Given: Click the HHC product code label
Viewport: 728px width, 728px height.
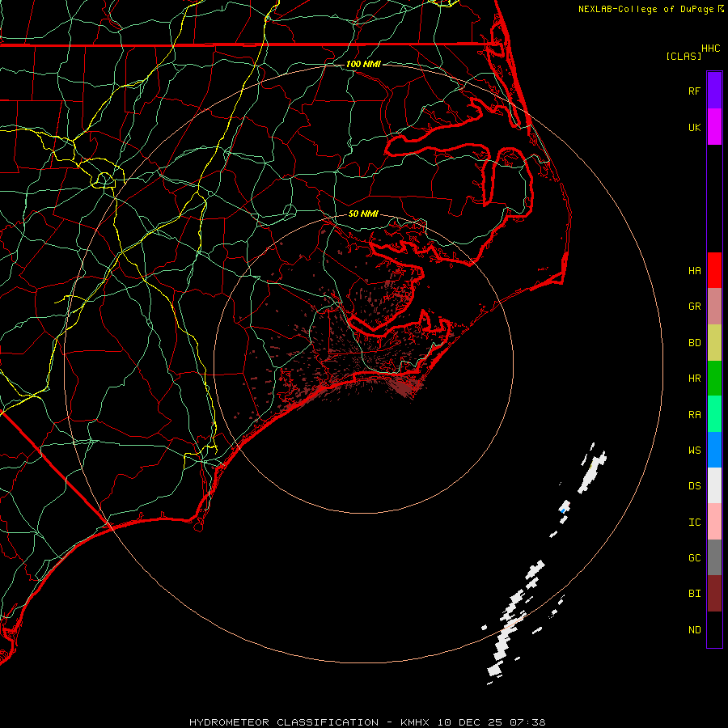Looking at the screenshot, I should click(x=710, y=49).
